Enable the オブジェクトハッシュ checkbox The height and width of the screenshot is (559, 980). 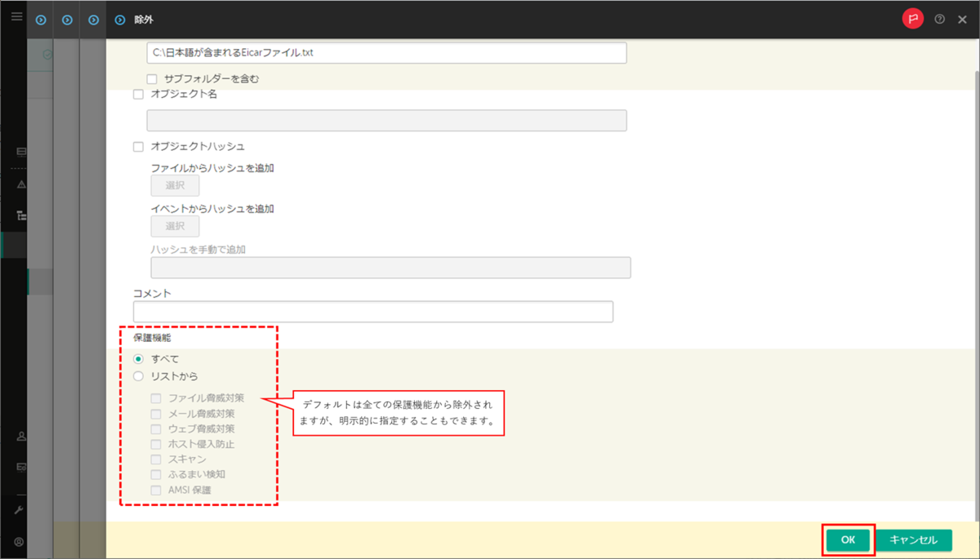139,146
